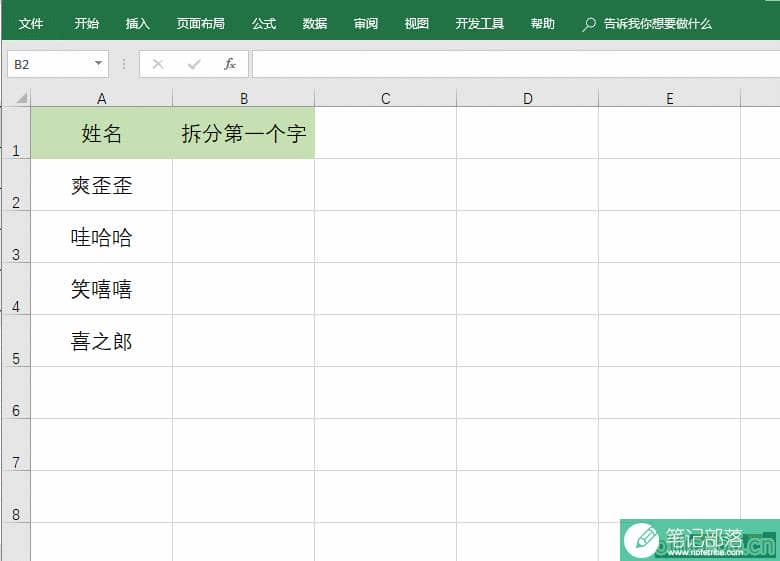Select row 2 header
The image size is (780, 561).
16,185
